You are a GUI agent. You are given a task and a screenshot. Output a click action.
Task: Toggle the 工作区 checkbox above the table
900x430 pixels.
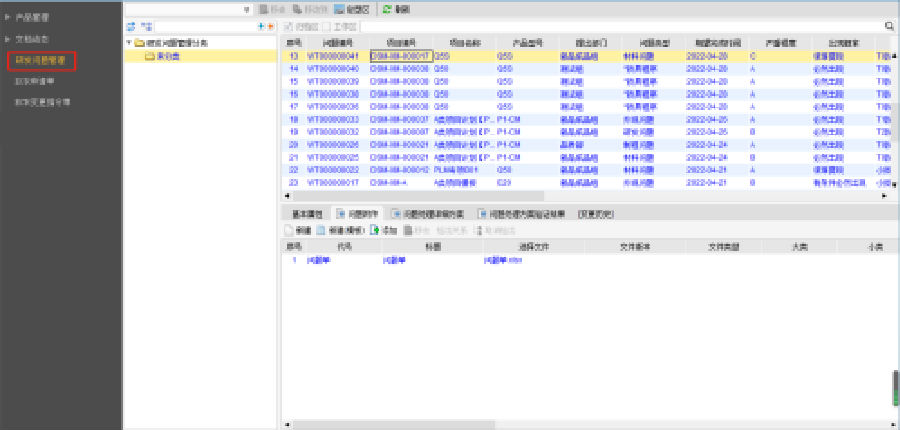tap(326, 25)
